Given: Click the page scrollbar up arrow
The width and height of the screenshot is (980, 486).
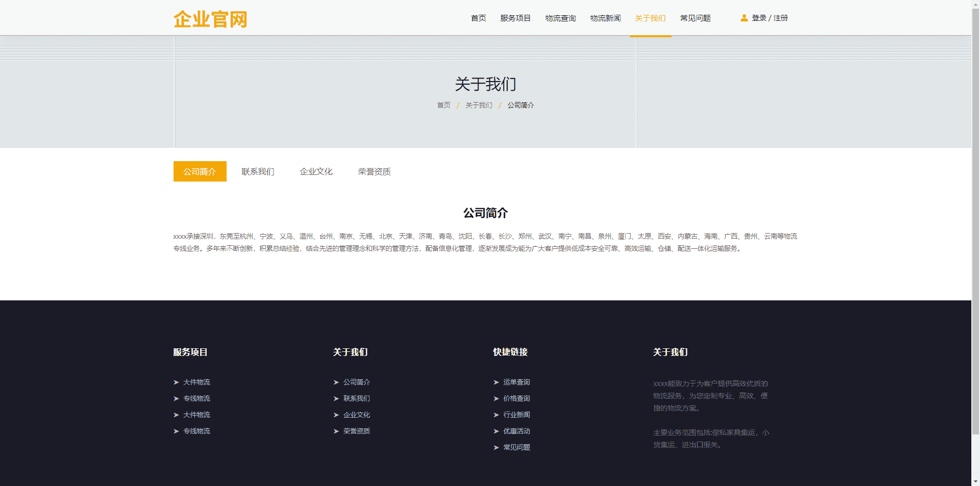Looking at the screenshot, I should 975,5.
